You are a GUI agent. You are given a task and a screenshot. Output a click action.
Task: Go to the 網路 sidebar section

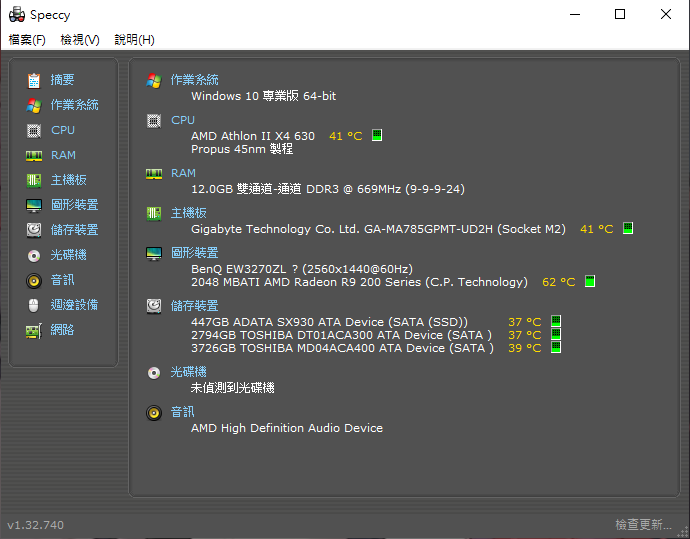coord(62,330)
